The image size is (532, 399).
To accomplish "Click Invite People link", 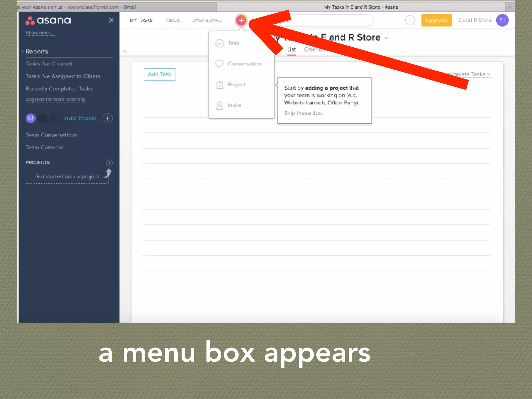I will [80, 118].
